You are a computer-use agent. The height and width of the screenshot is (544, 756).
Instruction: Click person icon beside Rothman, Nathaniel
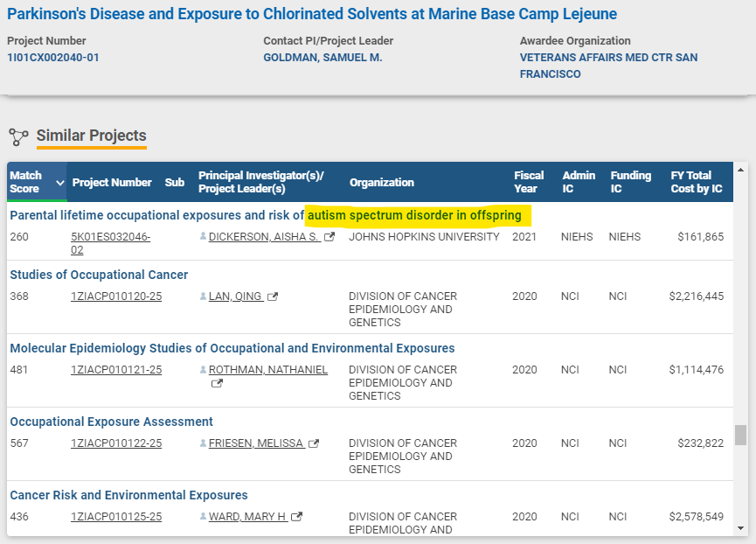[203, 369]
